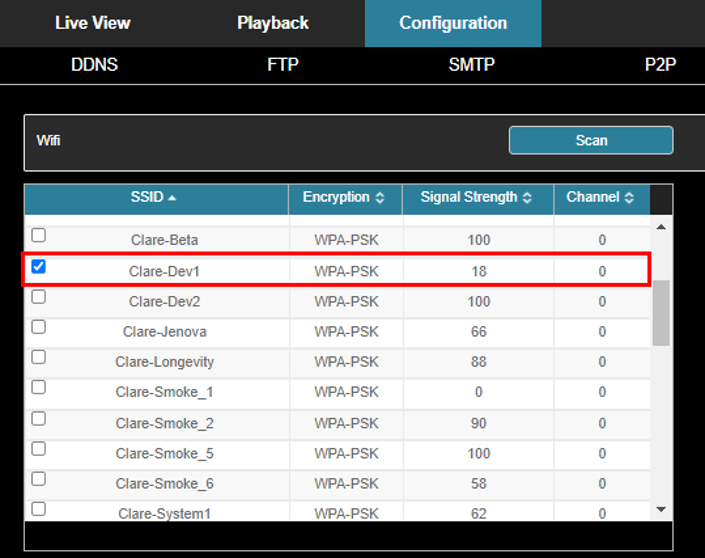Viewport: 705px width, 558px height.
Task: Sort by the Signal Strength column header
Action: 476,198
